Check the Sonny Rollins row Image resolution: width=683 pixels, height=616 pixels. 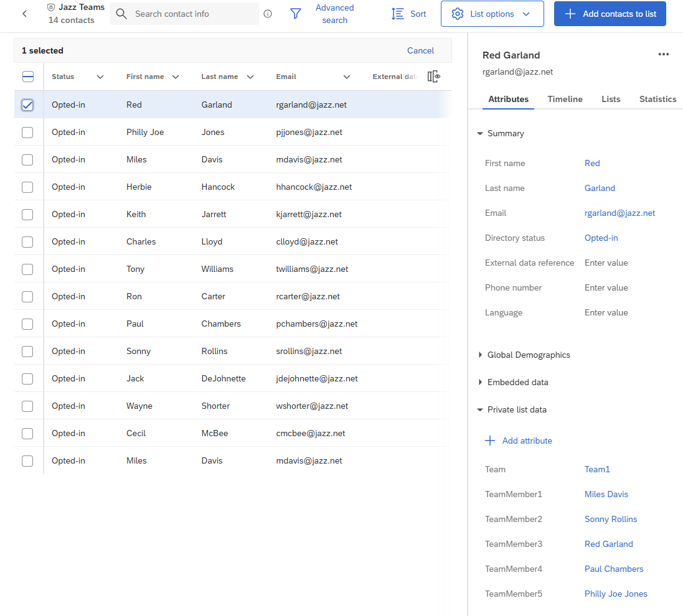pos(27,352)
